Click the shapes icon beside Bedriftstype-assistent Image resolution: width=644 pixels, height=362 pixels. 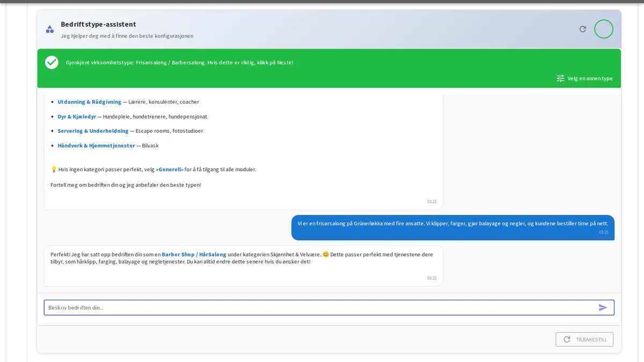tap(50, 29)
